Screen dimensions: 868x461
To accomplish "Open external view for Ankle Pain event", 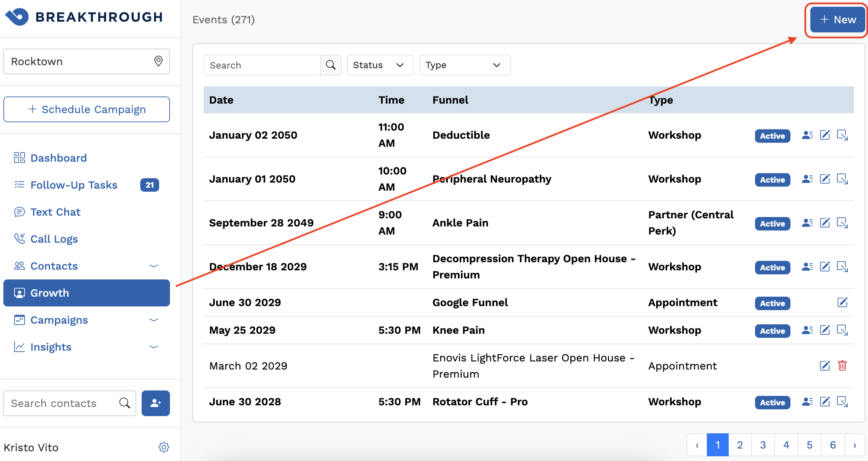I will [842, 223].
